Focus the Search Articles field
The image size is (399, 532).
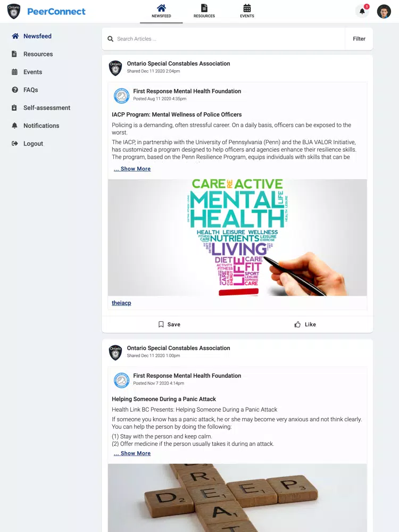(229, 39)
